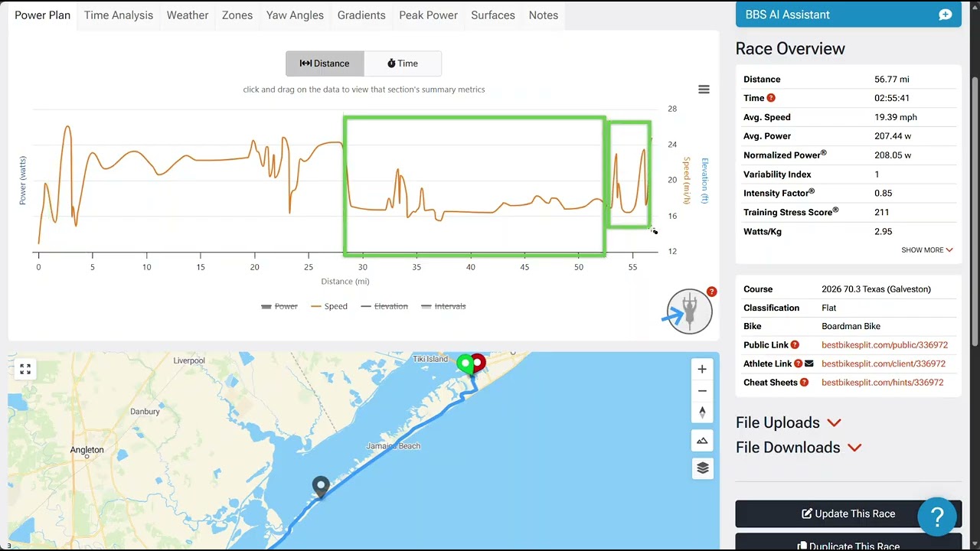980x551 pixels.
Task: Click the help icon beside Time
Action: click(771, 98)
